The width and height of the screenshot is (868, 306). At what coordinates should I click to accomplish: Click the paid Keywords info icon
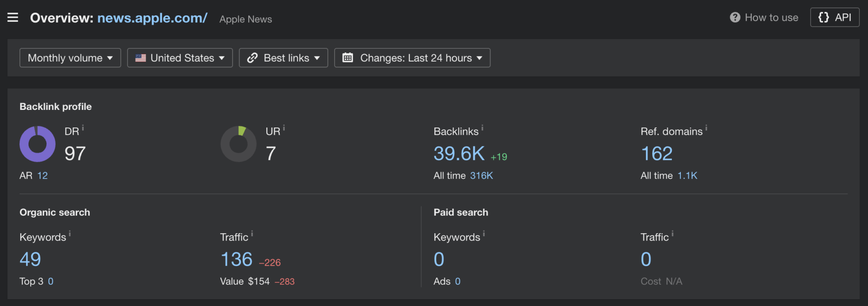pyautogui.click(x=484, y=234)
